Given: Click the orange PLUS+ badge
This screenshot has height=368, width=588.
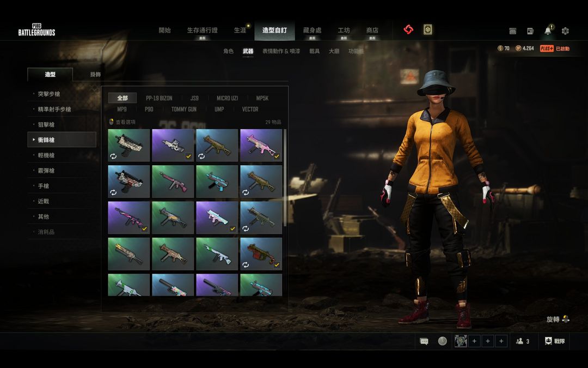Looking at the screenshot, I should click(x=547, y=49).
